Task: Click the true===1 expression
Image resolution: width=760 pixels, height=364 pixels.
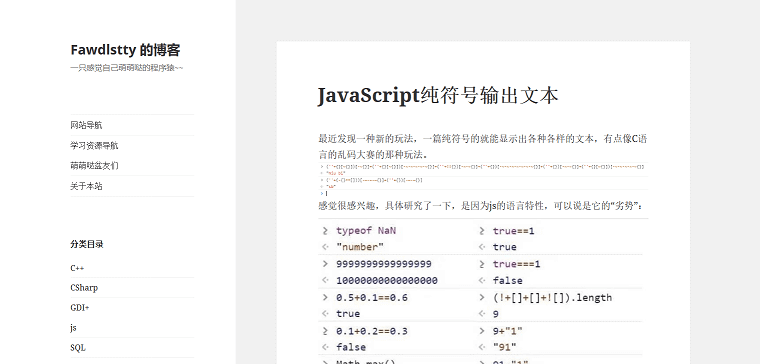Action: 516,264
